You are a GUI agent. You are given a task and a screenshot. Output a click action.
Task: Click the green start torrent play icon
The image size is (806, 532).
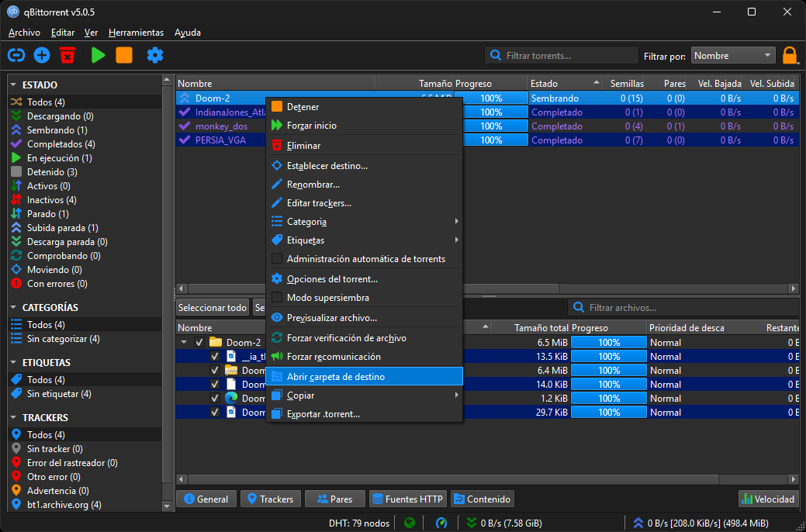tap(98, 55)
